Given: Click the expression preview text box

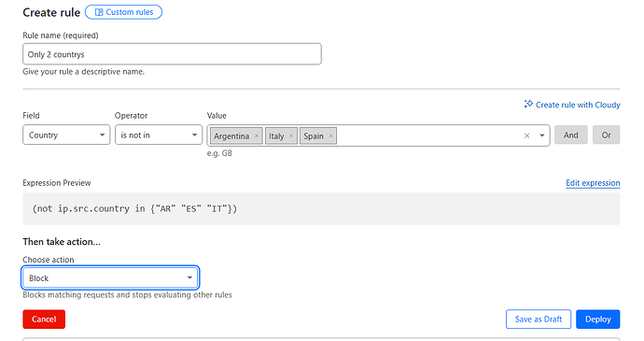Looking at the screenshot, I should (x=321, y=208).
